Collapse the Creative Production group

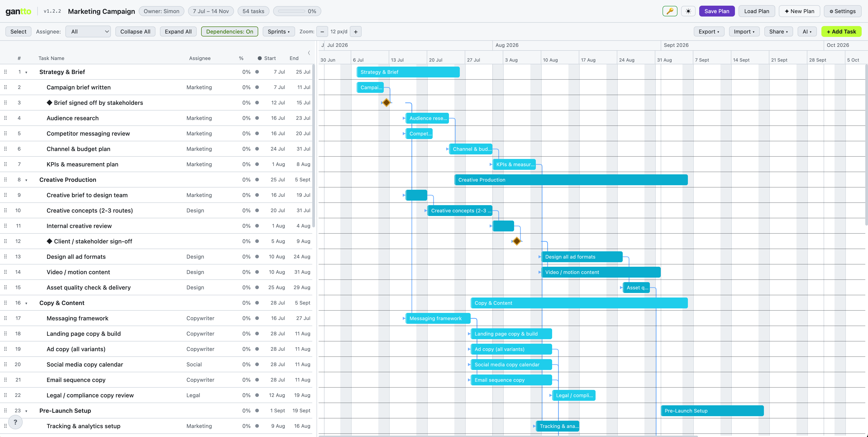tap(26, 180)
